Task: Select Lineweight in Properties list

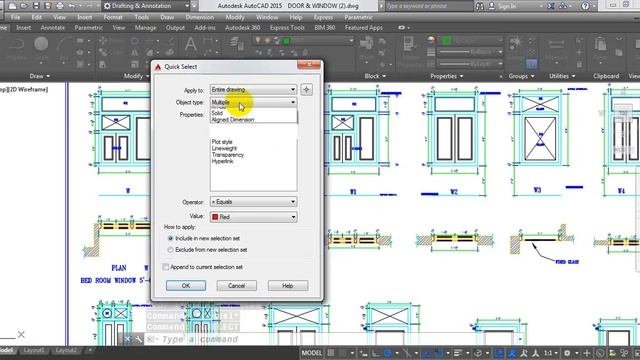Action: tap(224, 148)
